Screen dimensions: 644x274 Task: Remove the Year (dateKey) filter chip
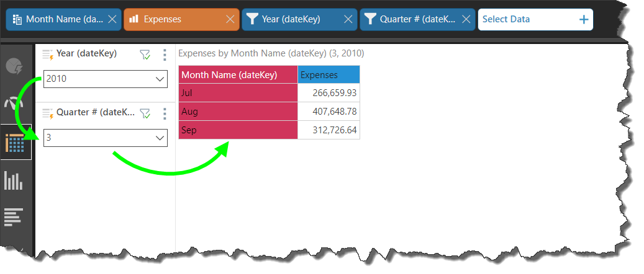348,19
